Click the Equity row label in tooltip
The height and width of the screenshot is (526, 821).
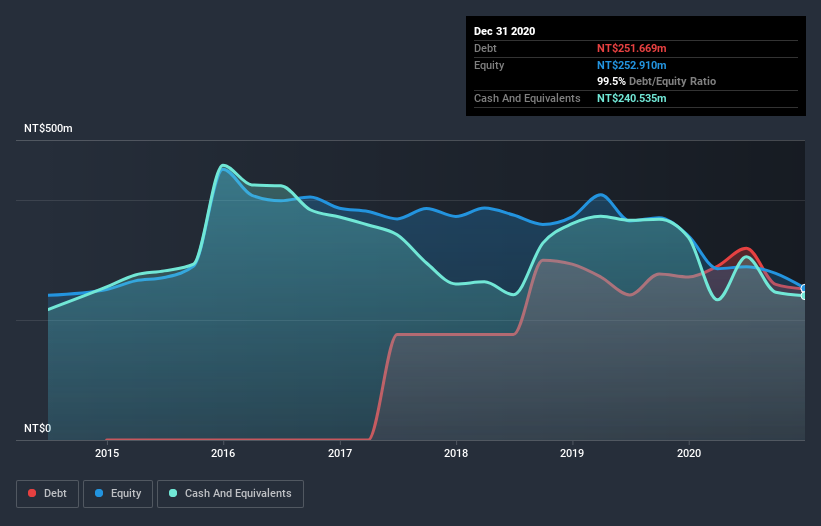489,65
